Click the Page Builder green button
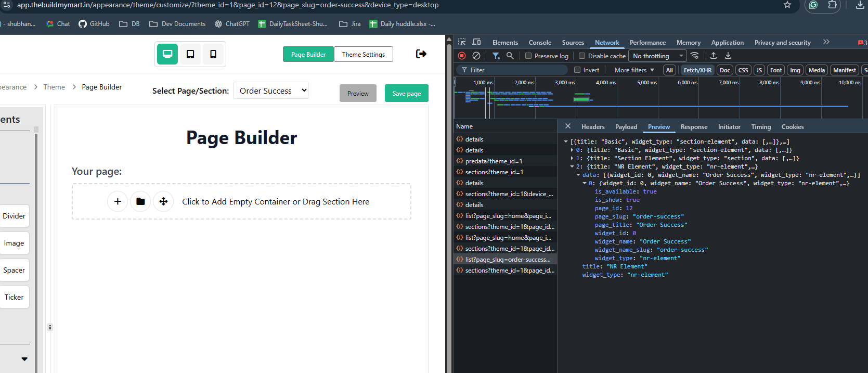 click(308, 54)
